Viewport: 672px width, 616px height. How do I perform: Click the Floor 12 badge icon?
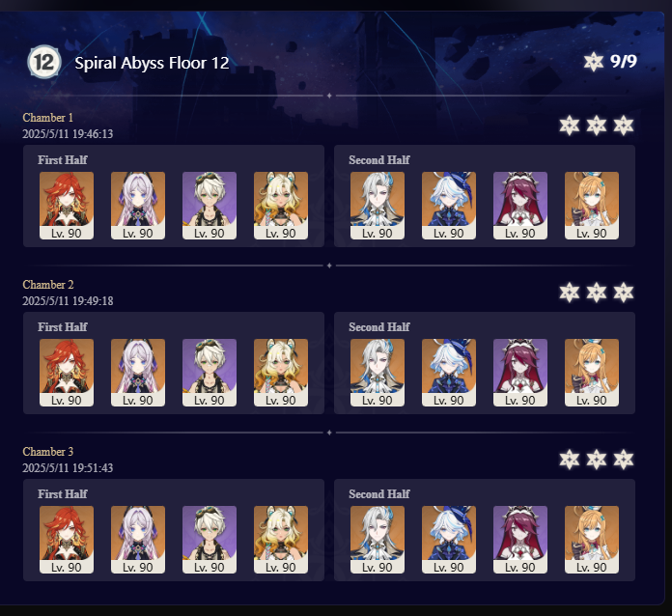pos(43,62)
